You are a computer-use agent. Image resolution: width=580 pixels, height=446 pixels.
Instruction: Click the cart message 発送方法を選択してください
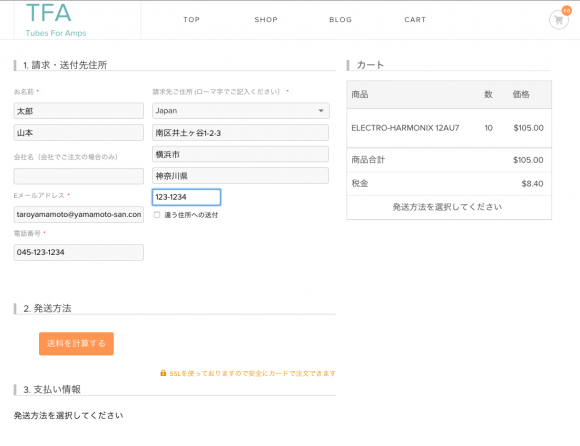pos(447,207)
